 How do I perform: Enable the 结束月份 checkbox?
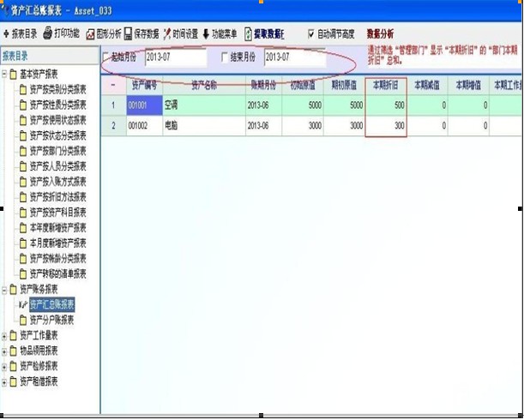tap(226, 57)
